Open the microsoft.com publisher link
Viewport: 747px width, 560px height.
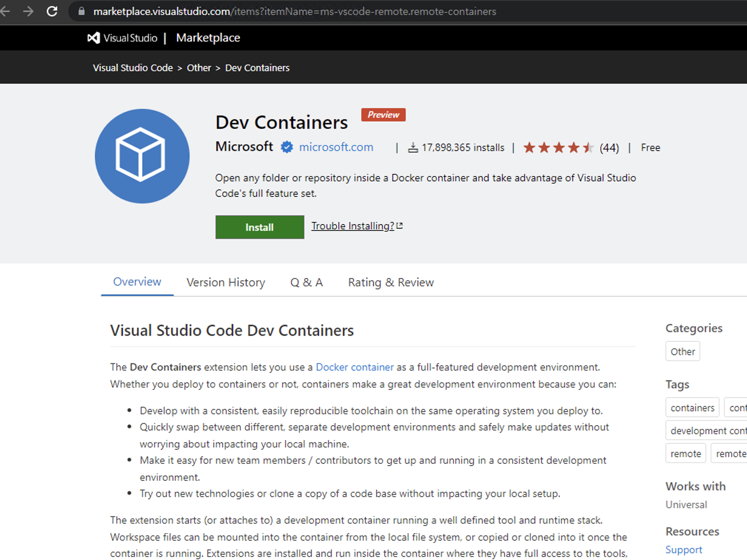[336, 147]
